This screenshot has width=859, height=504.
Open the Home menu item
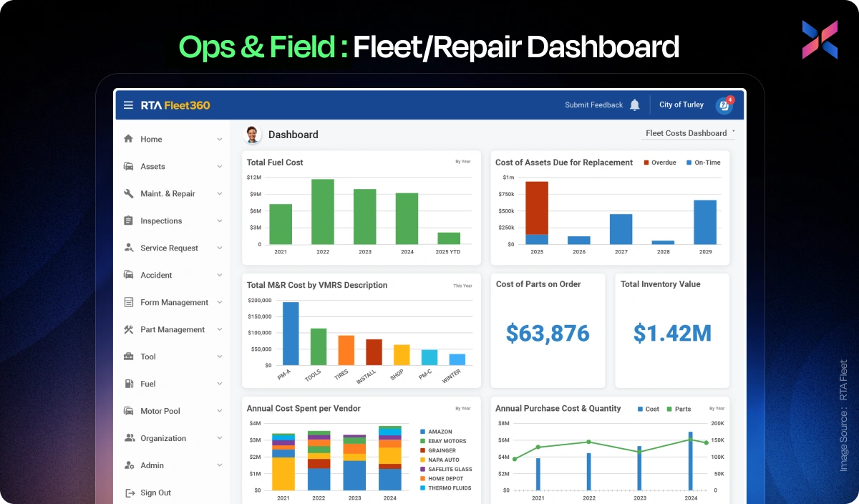click(x=173, y=140)
